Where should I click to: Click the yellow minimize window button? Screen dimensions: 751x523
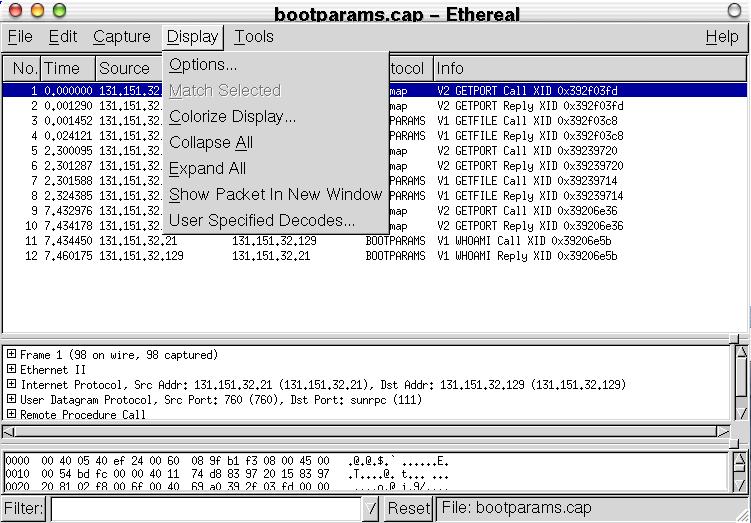(38, 10)
